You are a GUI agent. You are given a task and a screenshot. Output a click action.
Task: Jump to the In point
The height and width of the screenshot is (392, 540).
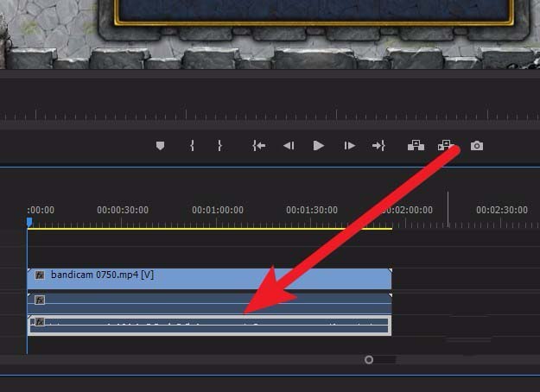pyautogui.click(x=258, y=146)
